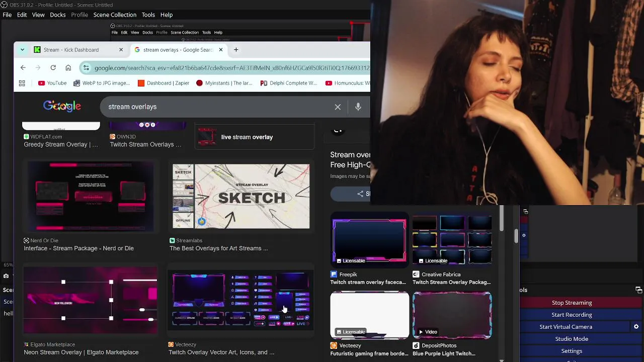Viewport: 644px width, 362px height.
Task: Switch to the Stream - Kick Dashboard tab
Action: click(78, 50)
